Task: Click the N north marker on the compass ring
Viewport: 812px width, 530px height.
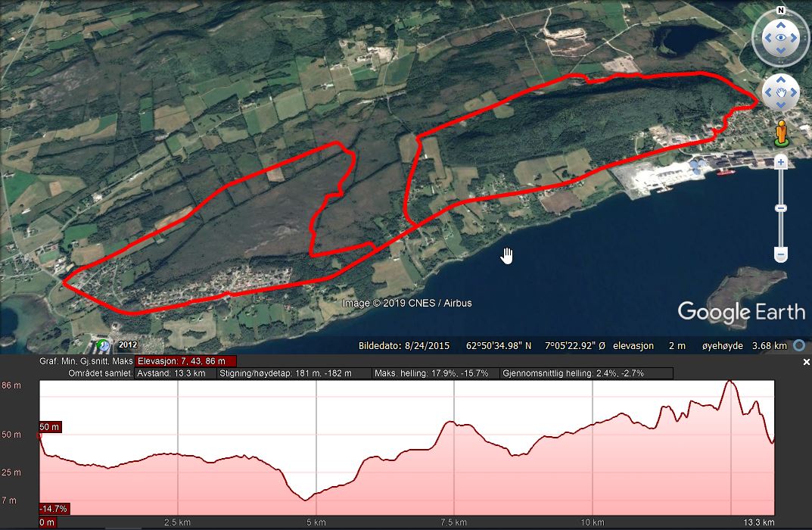Action: [781, 11]
